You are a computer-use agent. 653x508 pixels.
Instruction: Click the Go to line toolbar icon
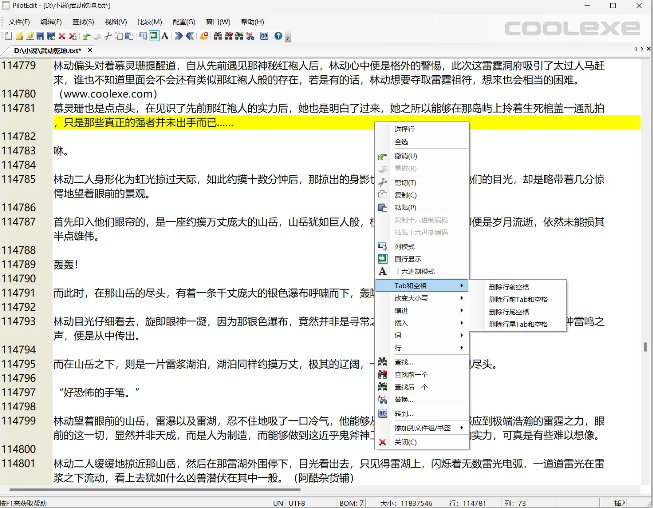(264, 36)
